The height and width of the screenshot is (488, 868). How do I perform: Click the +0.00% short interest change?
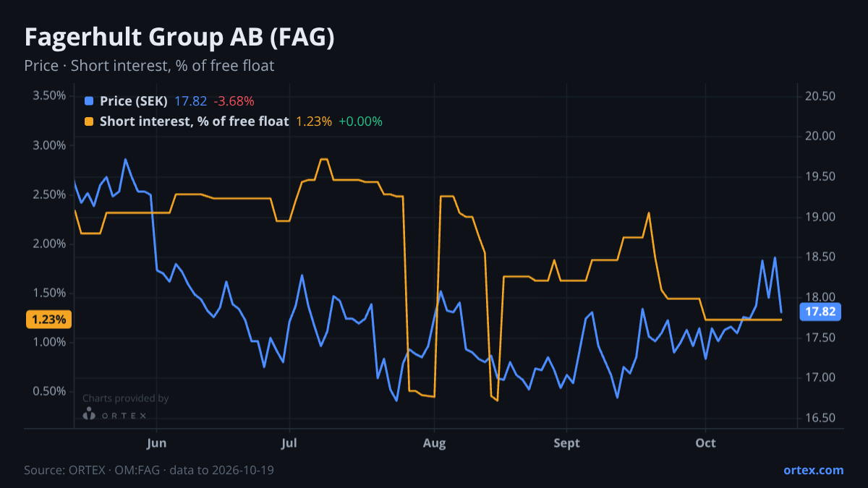360,121
